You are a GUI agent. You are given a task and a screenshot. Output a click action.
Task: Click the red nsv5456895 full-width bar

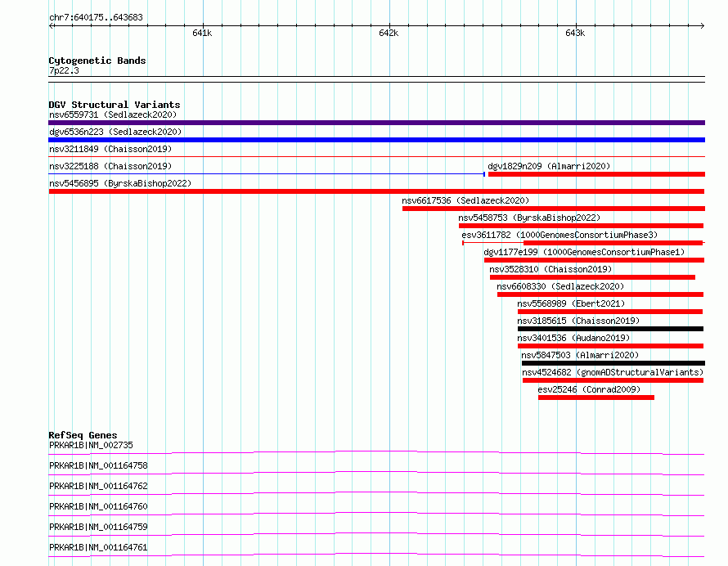click(x=376, y=191)
